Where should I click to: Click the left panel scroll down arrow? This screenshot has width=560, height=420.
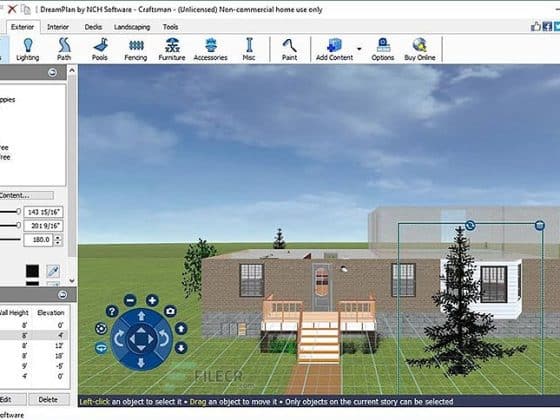tap(72, 281)
